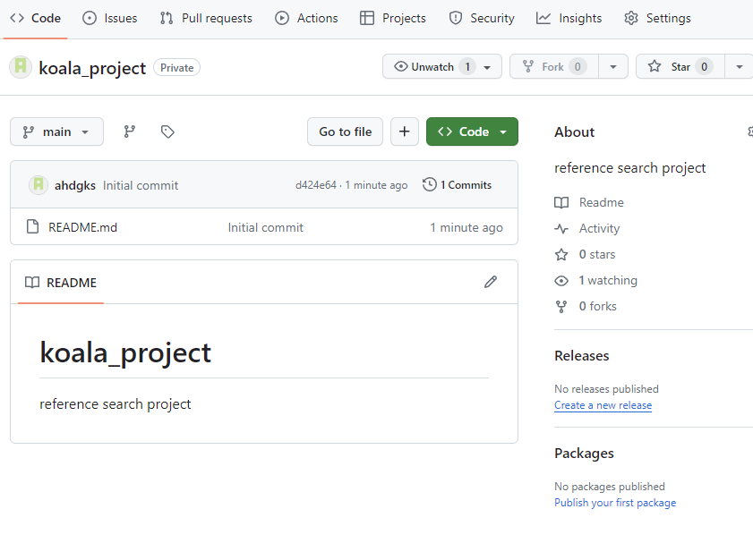View 0 forks link
The image size is (753, 560).
pyautogui.click(x=598, y=306)
